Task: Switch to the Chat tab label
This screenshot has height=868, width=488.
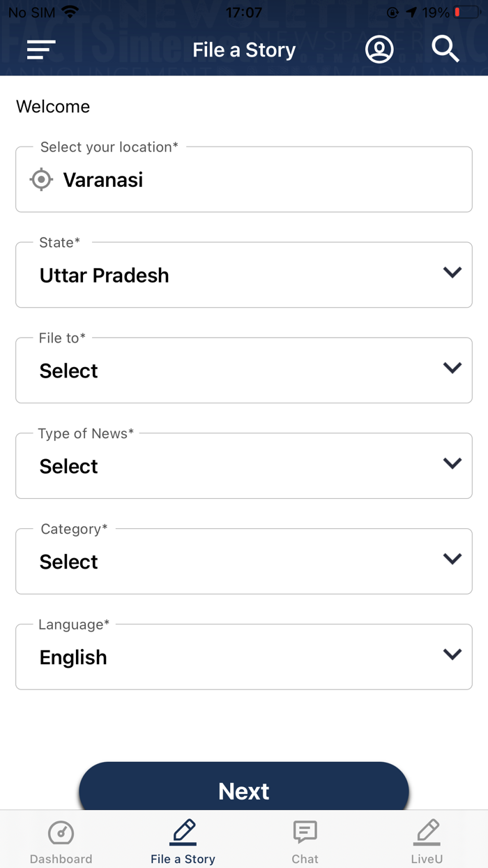Action: (305, 859)
